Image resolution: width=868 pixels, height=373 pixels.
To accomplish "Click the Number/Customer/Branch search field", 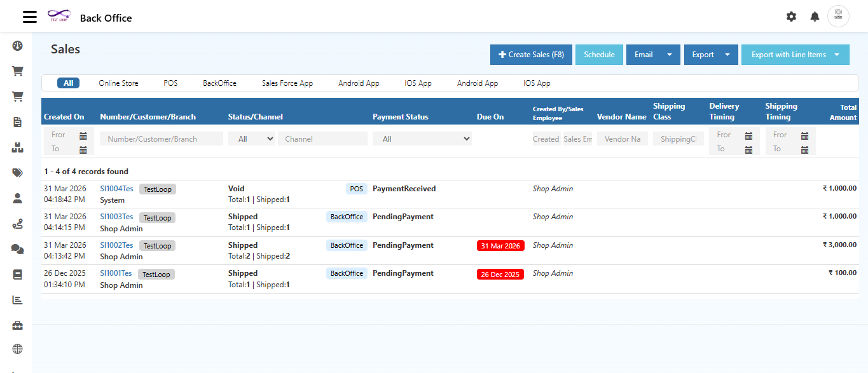I will coord(161,138).
